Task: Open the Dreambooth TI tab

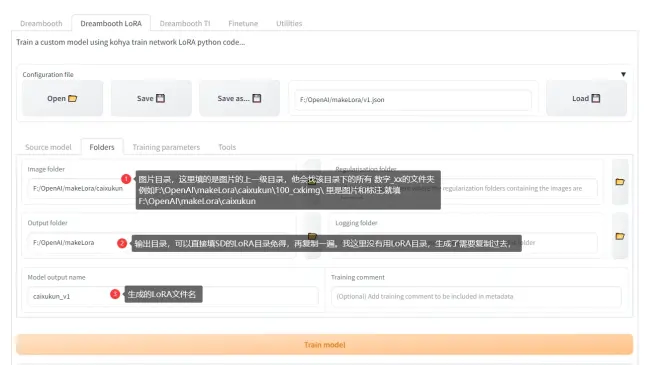Action: click(x=185, y=24)
